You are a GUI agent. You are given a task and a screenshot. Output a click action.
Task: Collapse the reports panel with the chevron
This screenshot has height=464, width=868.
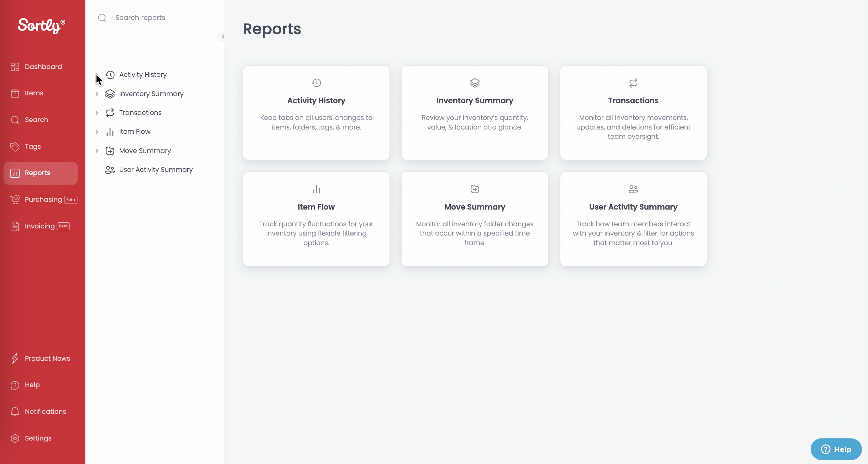[224, 36]
